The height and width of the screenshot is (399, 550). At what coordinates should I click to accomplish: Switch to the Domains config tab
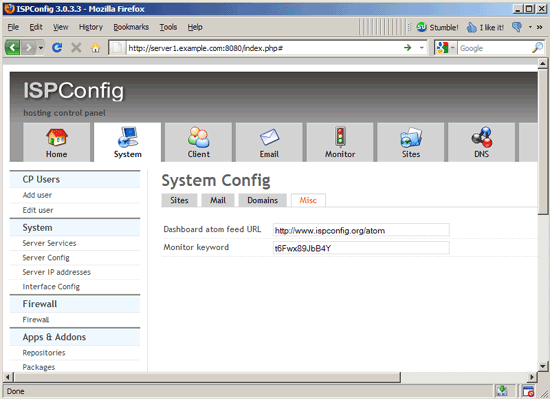click(262, 200)
